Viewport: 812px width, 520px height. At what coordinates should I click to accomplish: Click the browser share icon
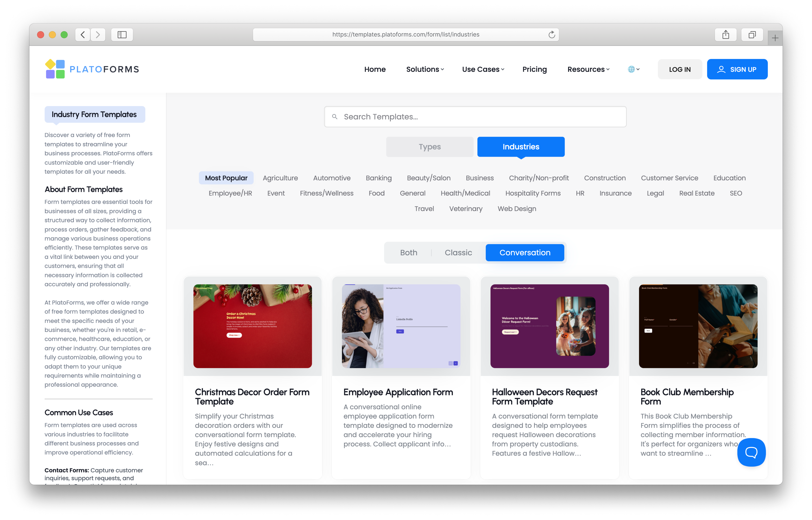(x=726, y=35)
